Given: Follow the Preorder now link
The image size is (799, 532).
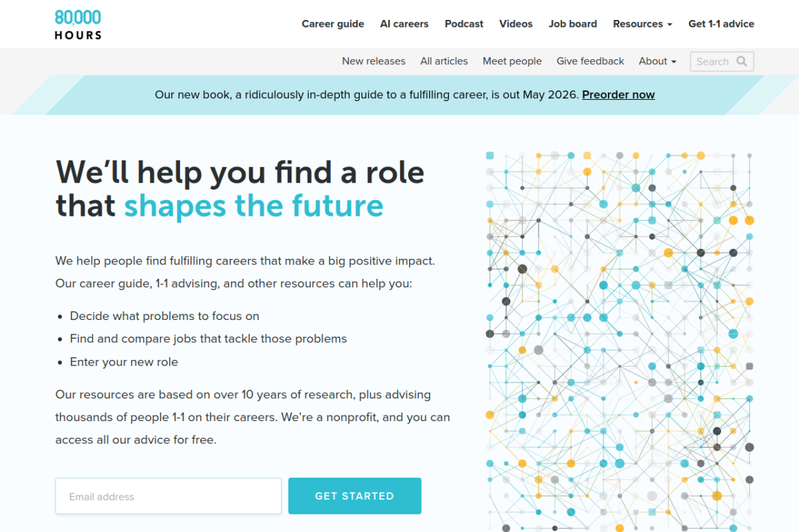Looking at the screenshot, I should [618, 95].
